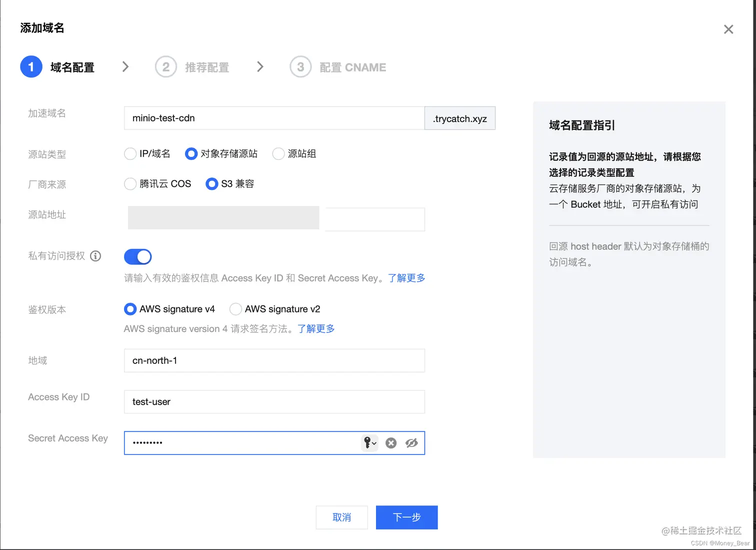Click the minio-test-cdn domain input field

[x=274, y=118]
